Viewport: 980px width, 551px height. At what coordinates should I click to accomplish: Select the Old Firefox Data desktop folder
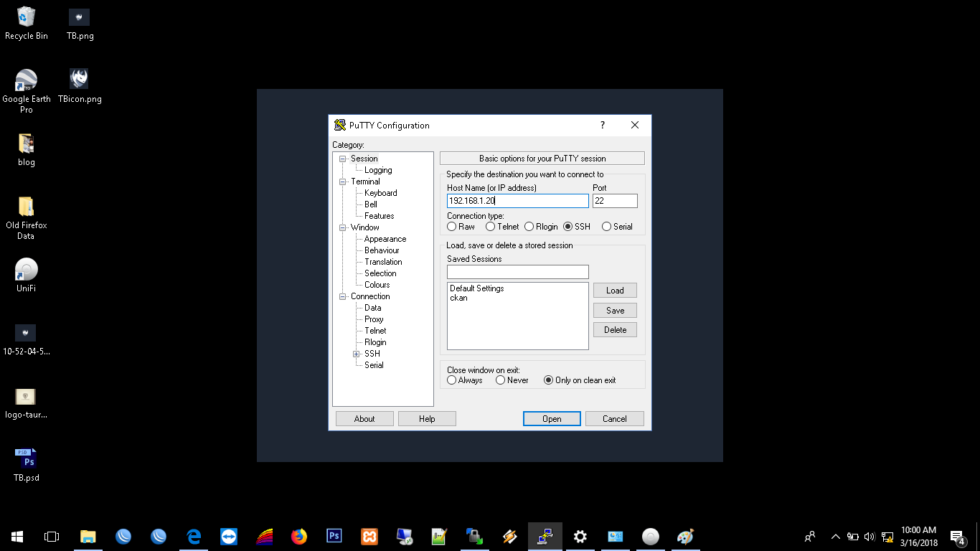(x=27, y=218)
